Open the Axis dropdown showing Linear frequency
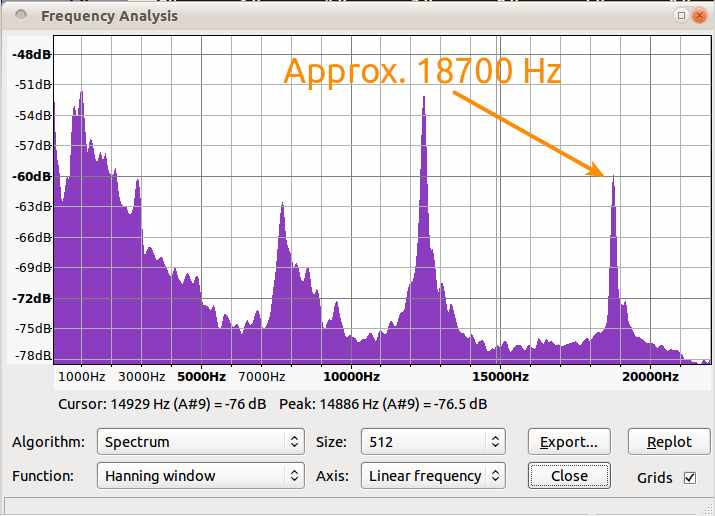The width and height of the screenshot is (715, 516). click(x=433, y=475)
